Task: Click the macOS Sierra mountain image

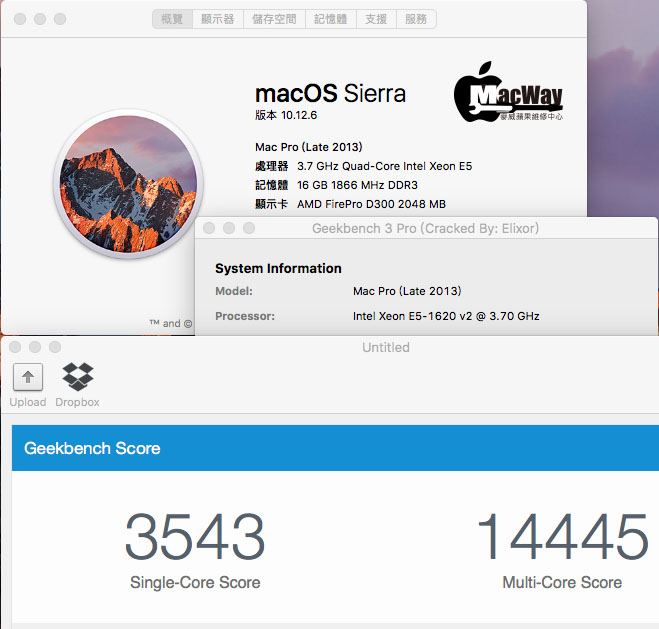Action: tap(128, 184)
